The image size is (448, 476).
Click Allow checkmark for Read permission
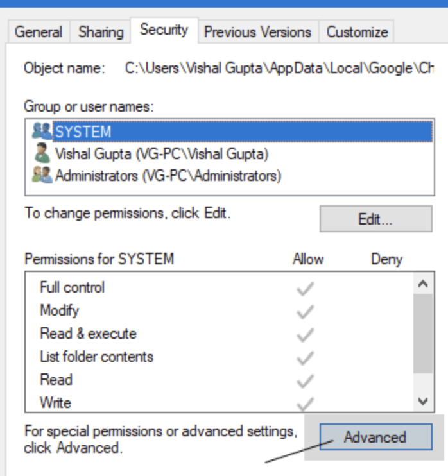[x=306, y=381]
